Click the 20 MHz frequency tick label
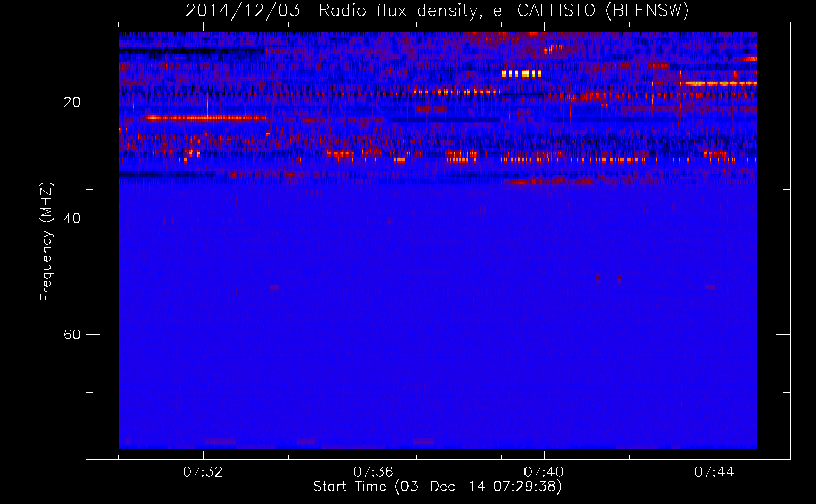The width and height of the screenshot is (816, 504). tap(72, 102)
